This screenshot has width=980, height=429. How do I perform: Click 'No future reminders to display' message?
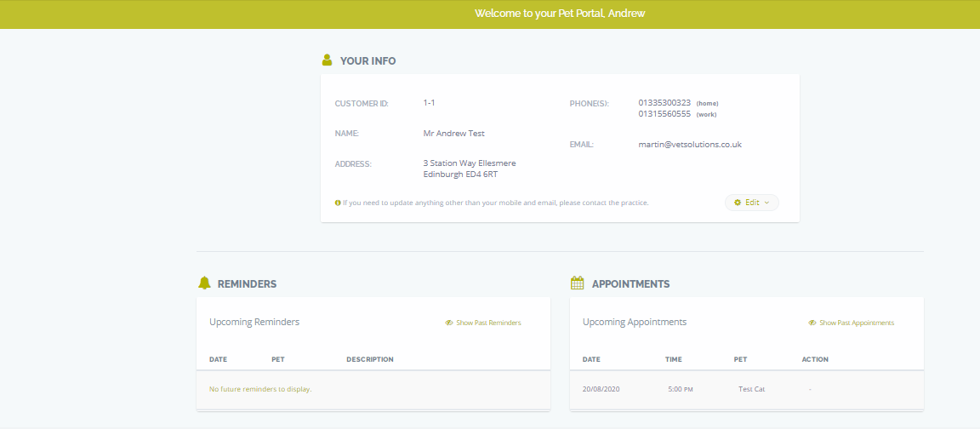click(x=260, y=389)
